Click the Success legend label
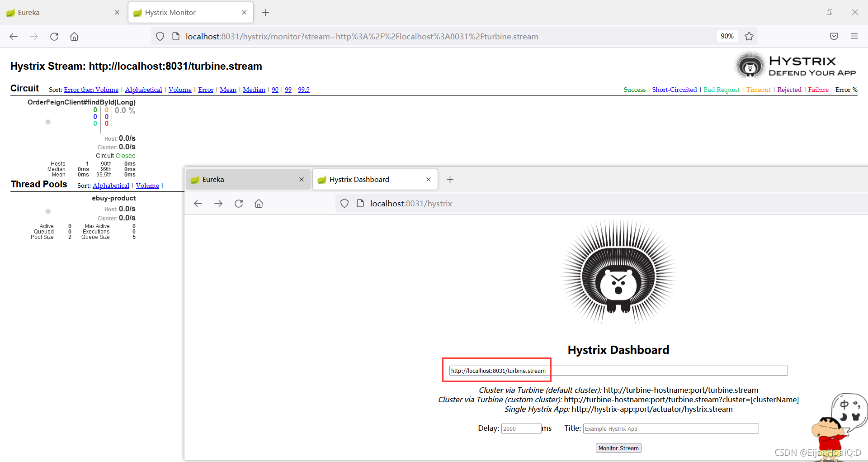This screenshot has width=868, height=462. 634,90
